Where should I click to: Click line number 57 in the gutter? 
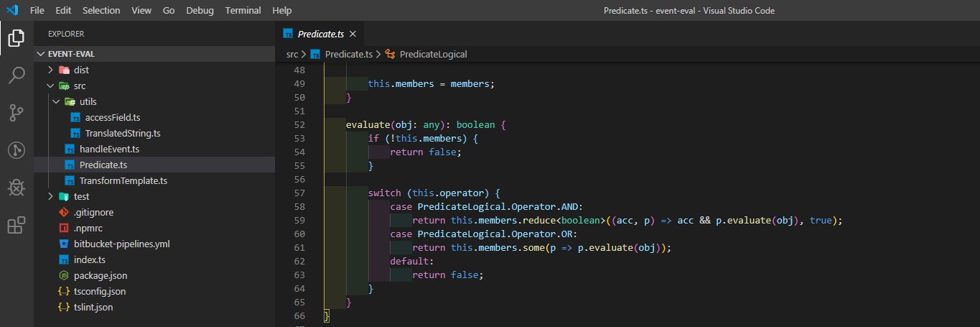[299, 193]
